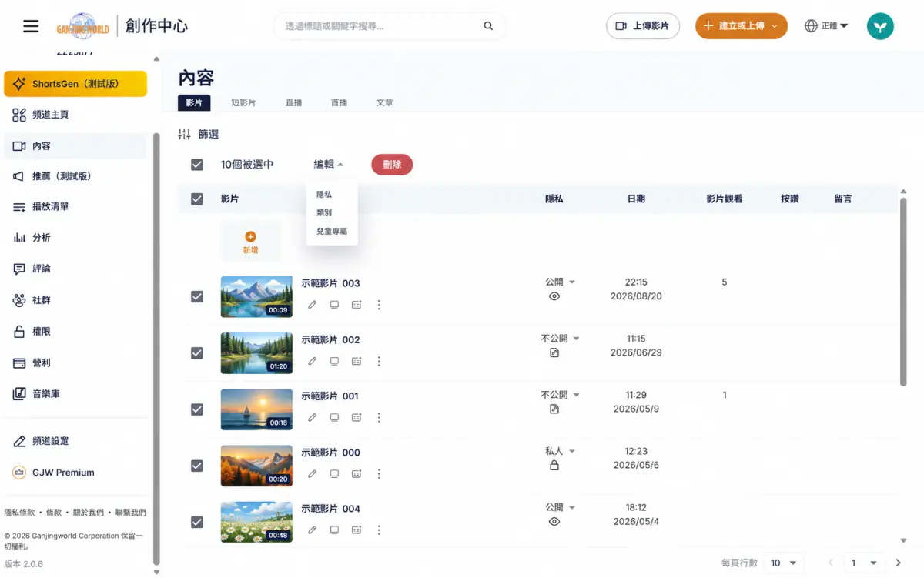Uncheck the 示範影片 000 checkbox
Screen dimensions: 924x578
point(197,466)
